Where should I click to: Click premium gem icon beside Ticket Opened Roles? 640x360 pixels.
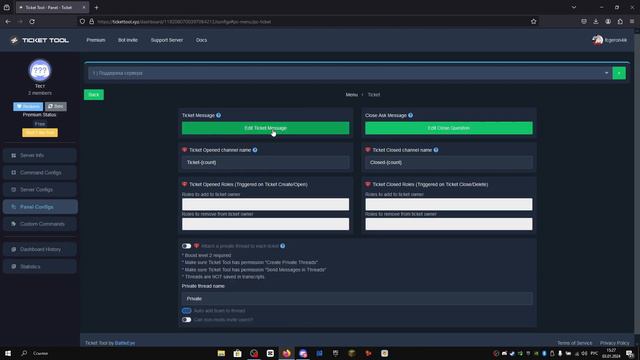(184, 184)
